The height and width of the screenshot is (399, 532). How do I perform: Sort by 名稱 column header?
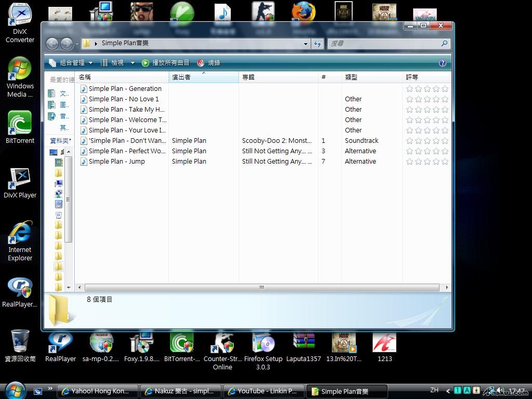click(122, 77)
